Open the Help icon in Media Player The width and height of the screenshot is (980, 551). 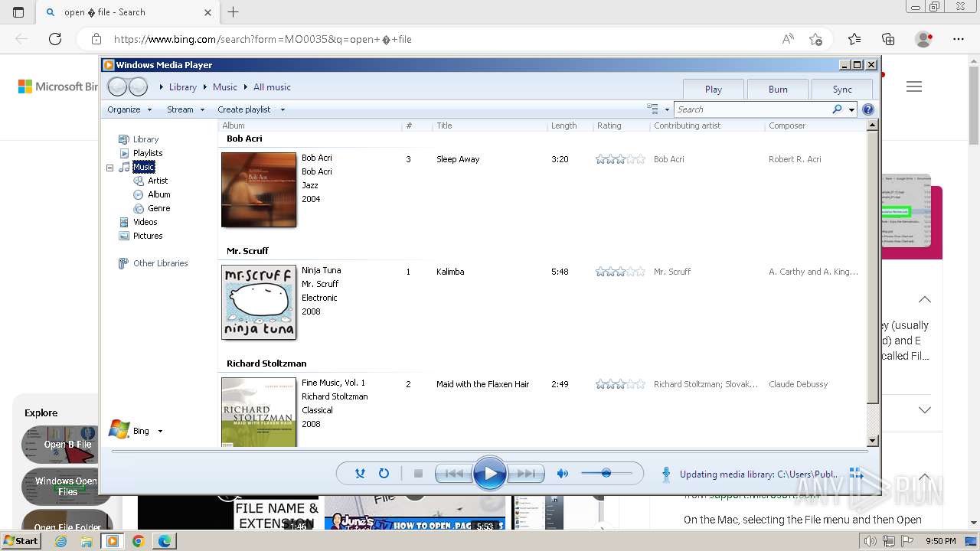pyautogui.click(x=868, y=109)
